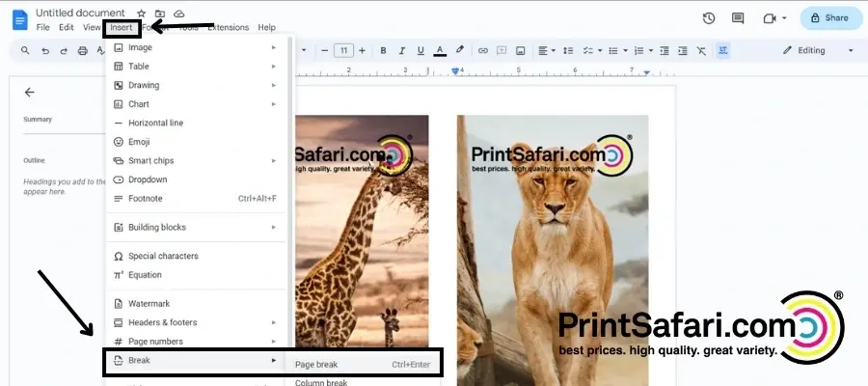
Task: Click the bulleted list icon
Action: (613, 50)
